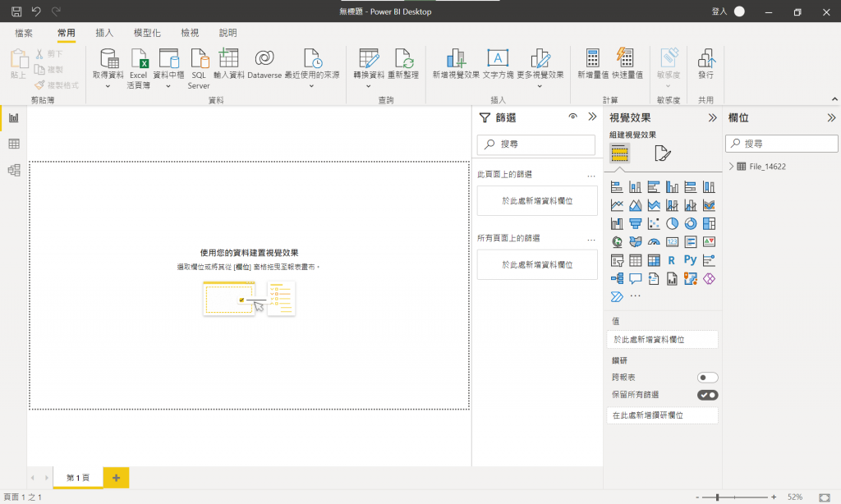This screenshot has width=841, height=504.
Task: Select the scatter chart visual
Action: pyautogui.click(x=654, y=223)
